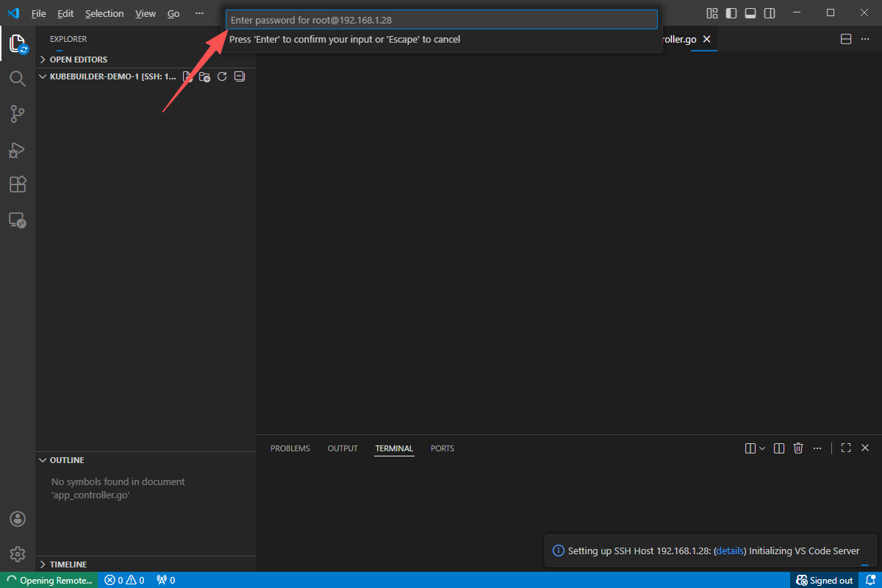This screenshot has width=882, height=588.
Task: Expand the Open Editors section
Action: click(78, 60)
